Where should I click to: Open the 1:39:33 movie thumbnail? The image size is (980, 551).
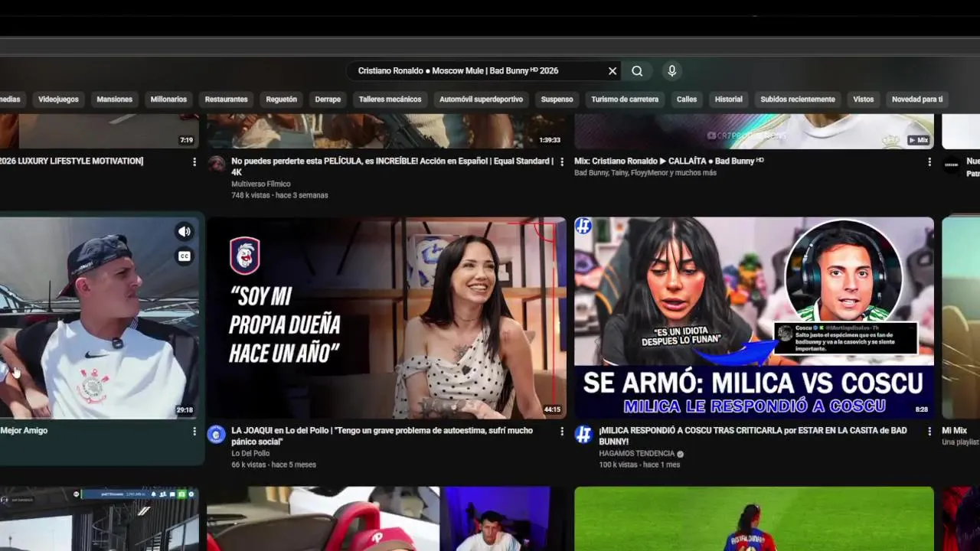(387, 131)
